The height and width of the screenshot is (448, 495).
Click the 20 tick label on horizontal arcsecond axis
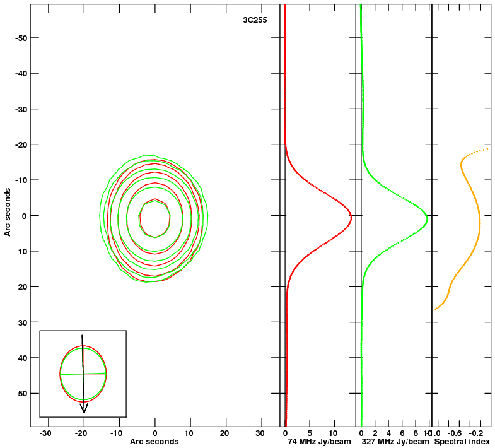coord(224,433)
